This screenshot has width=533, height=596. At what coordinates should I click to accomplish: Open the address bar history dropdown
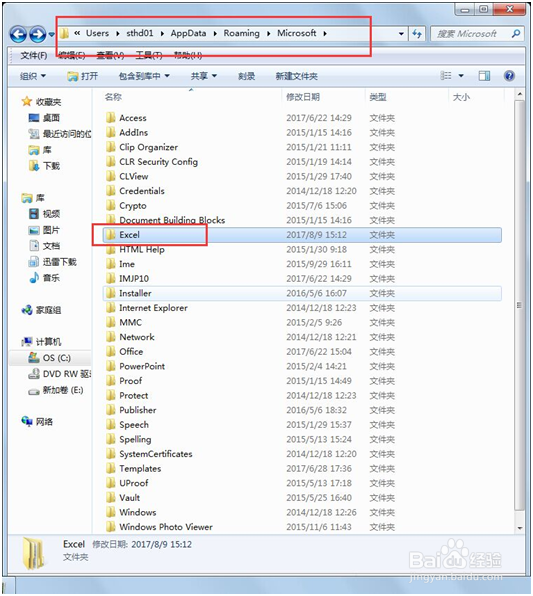click(x=401, y=34)
